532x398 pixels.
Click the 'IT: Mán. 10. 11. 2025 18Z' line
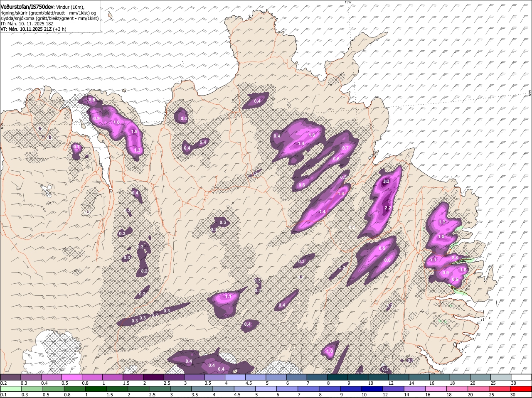[27, 24]
